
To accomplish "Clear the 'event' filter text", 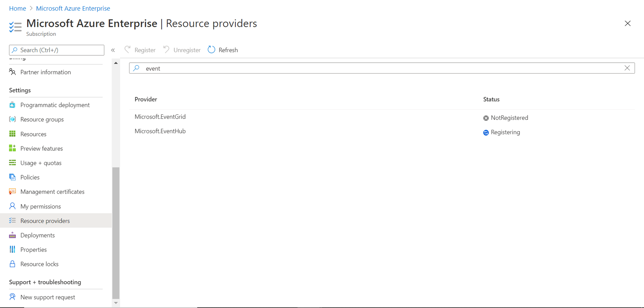I will click(x=627, y=68).
